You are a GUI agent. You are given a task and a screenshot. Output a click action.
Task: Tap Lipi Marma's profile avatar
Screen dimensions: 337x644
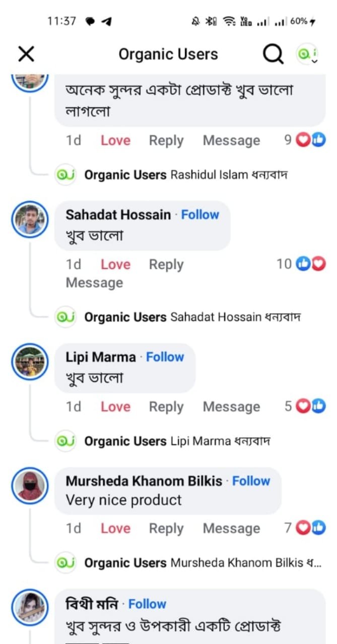point(30,362)
